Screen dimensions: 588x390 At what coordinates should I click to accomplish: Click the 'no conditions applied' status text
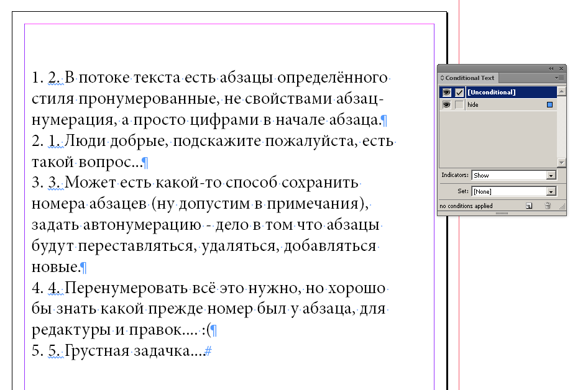click(x=466, y=206)
